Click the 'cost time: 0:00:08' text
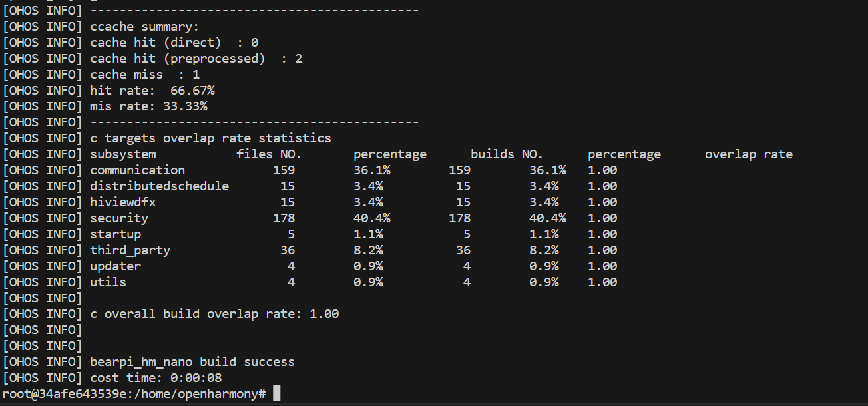This screenshot has height=406, width=868. click(x=156, y=378)
